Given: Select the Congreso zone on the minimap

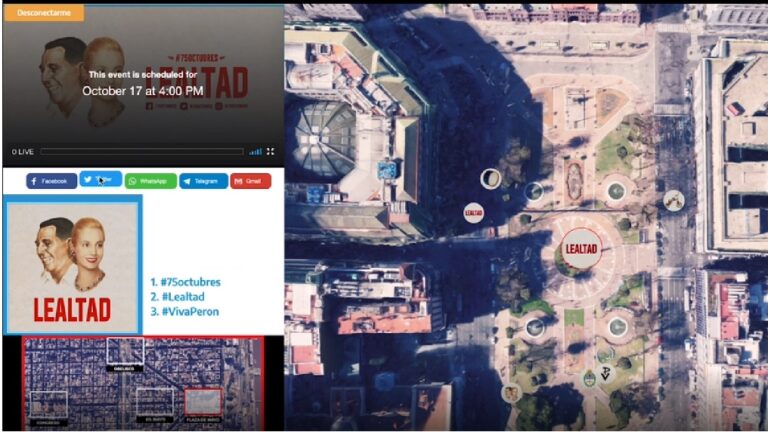Looking at the screenshot, I should [x=48, y=403].
